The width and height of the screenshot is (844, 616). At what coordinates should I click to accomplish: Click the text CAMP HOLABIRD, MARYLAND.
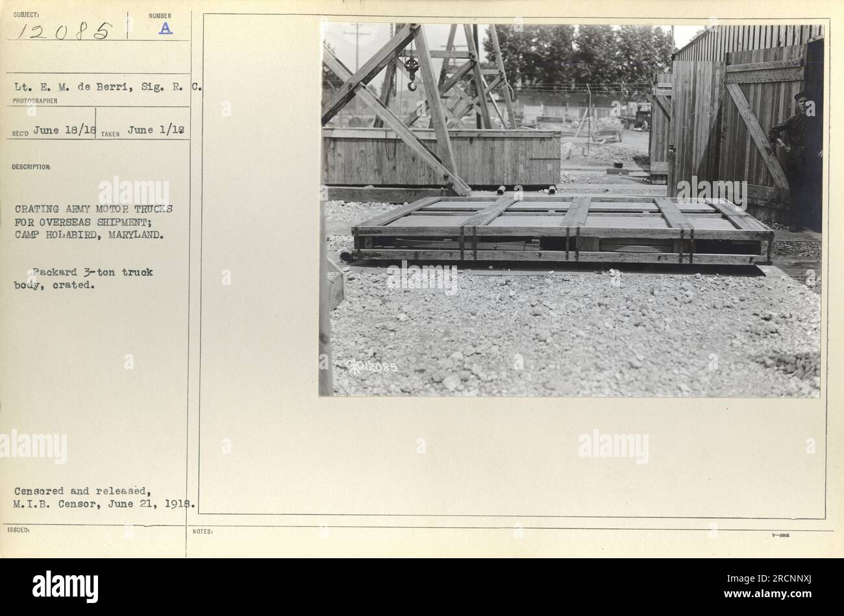(89, 234)
